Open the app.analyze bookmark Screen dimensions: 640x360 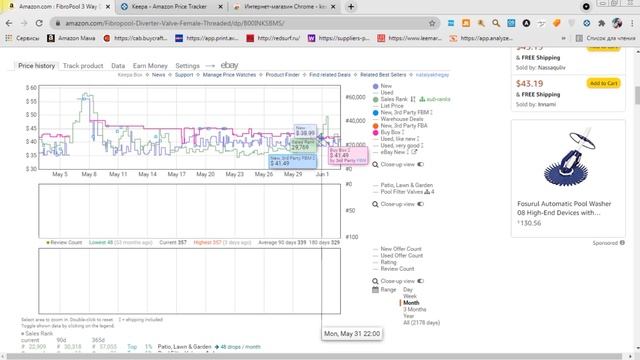tap(481, 38)
